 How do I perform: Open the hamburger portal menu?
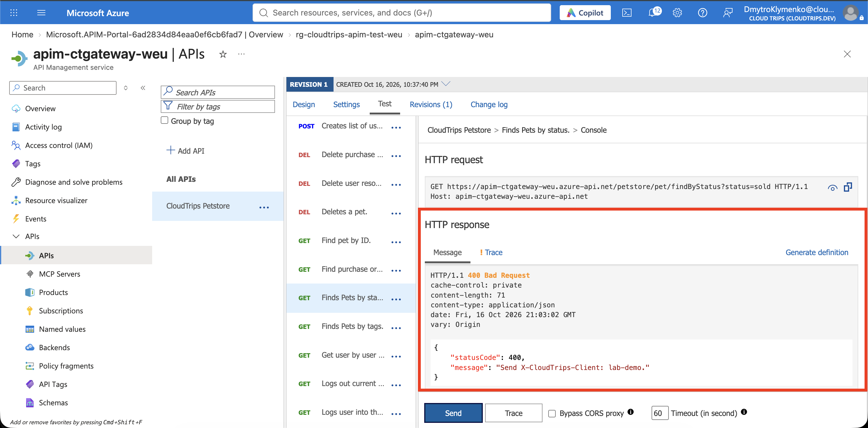(41, 13)
